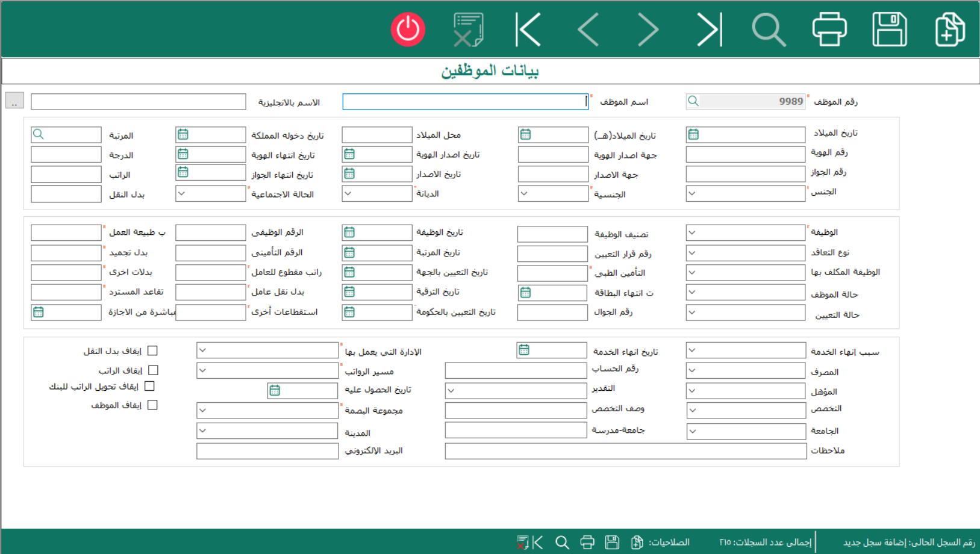Click البريد الإلكترونى input field
Screen dimensions: 980x554
click(267, 451)
